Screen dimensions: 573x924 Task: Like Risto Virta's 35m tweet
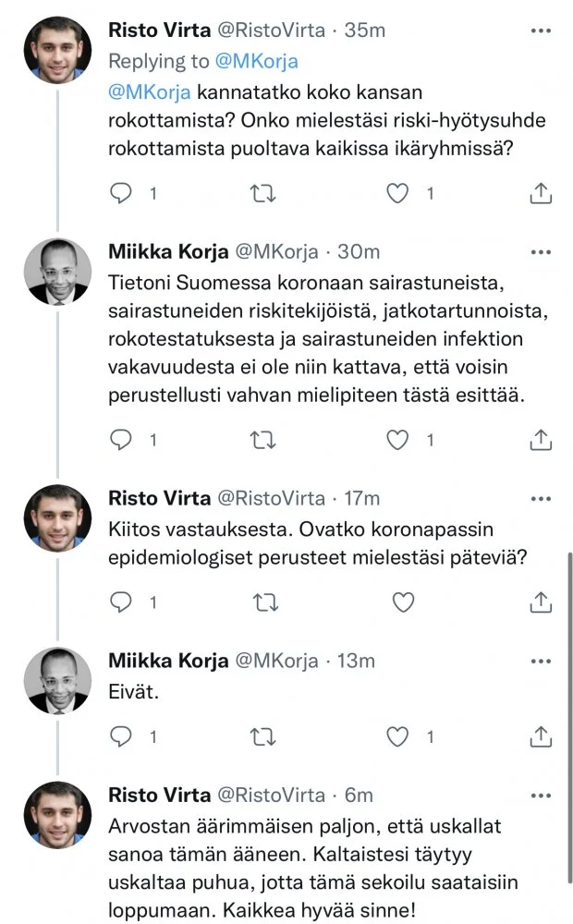[x=397, y=193]
